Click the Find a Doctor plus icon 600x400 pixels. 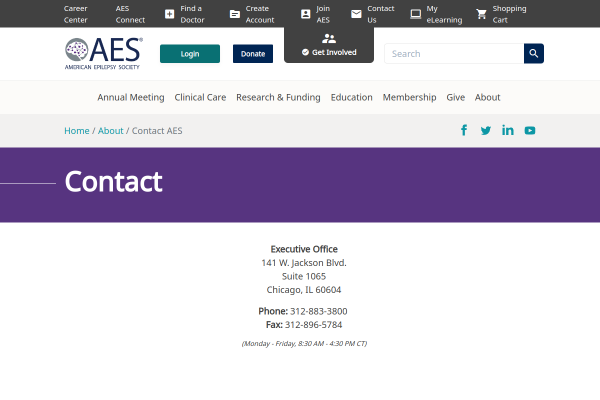(x=170, y=14)
